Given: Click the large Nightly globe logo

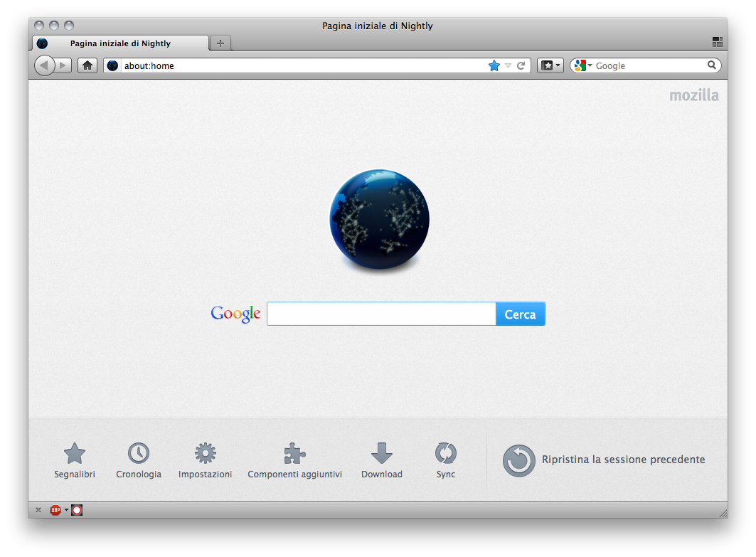Looking at the screenshot, I should click(380, 219).
